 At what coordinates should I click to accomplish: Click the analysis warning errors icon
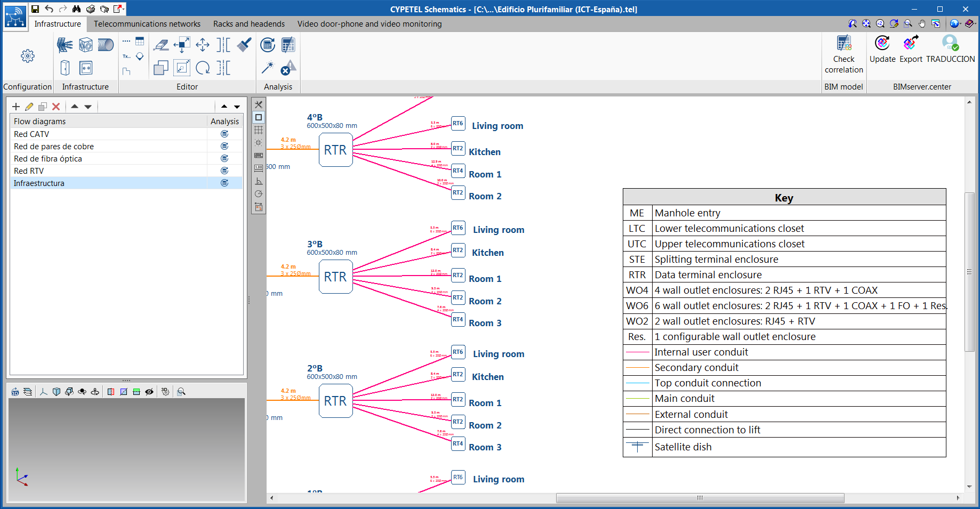(x=288, y=68)
